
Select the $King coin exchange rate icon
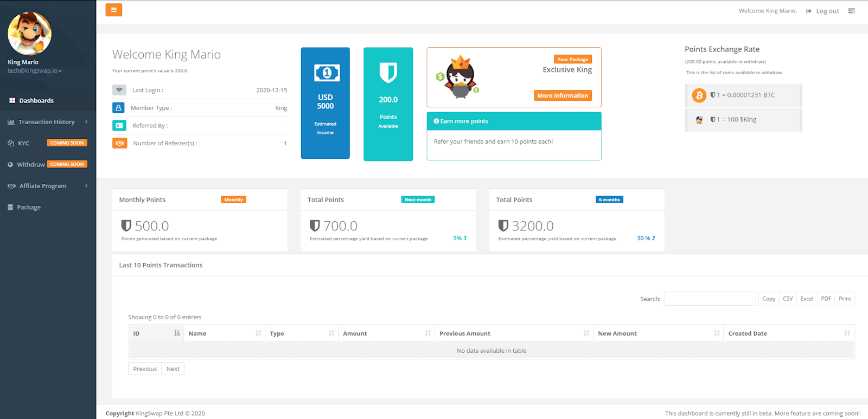pyautogui.click(x=699, y=120)
